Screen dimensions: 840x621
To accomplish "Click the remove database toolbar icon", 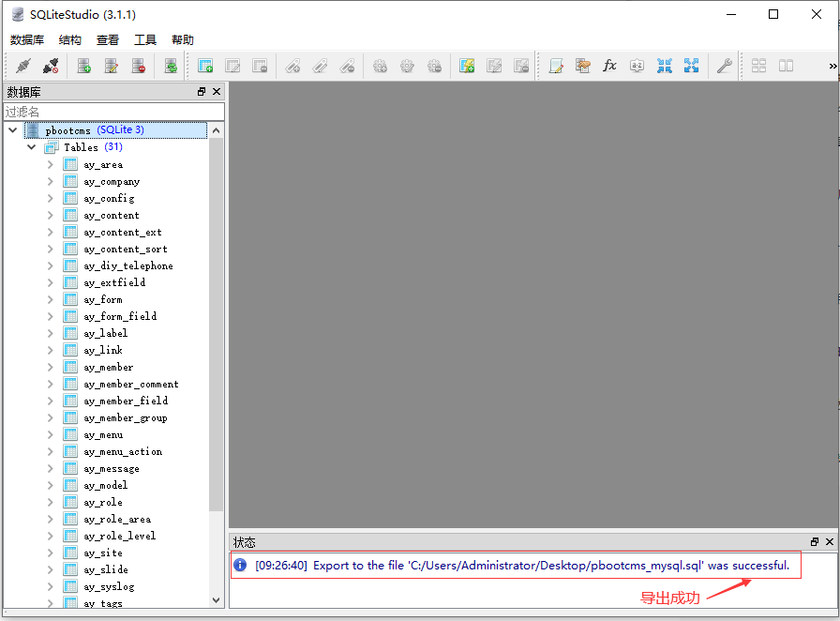I will pos(139,66).
